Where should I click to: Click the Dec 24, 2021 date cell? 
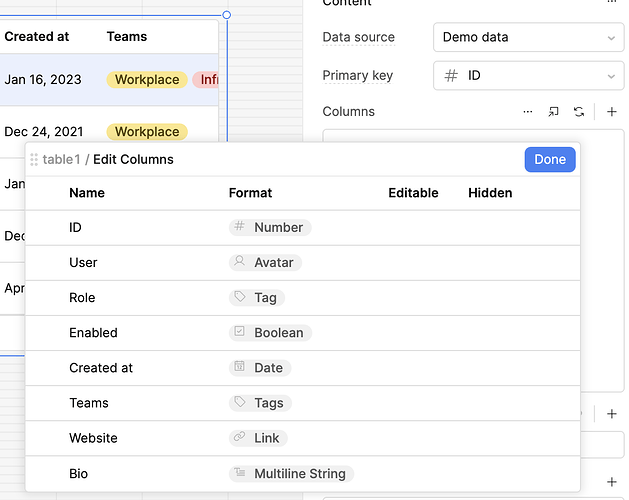[44, 132]
